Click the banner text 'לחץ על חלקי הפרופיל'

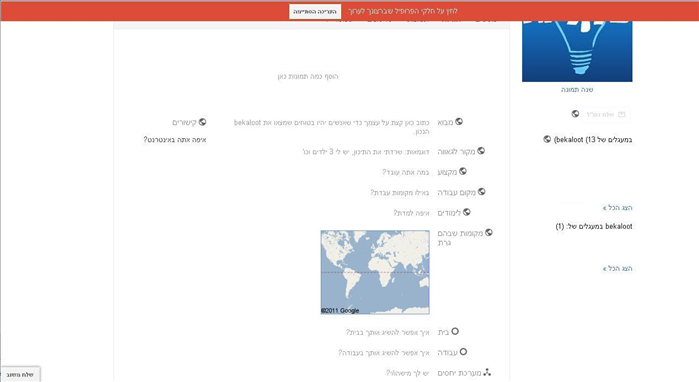403,11
